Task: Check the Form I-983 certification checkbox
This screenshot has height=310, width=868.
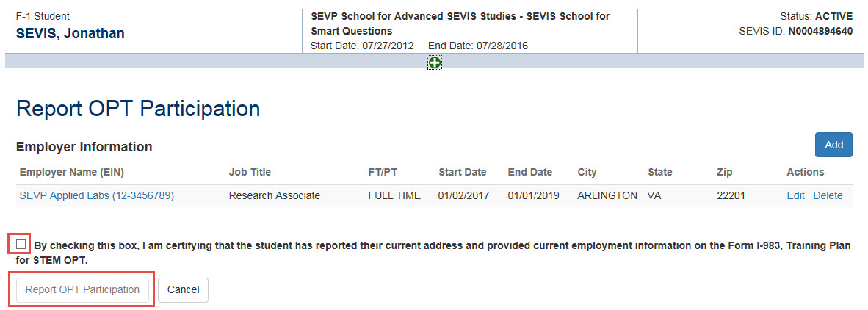Action: 21,244
